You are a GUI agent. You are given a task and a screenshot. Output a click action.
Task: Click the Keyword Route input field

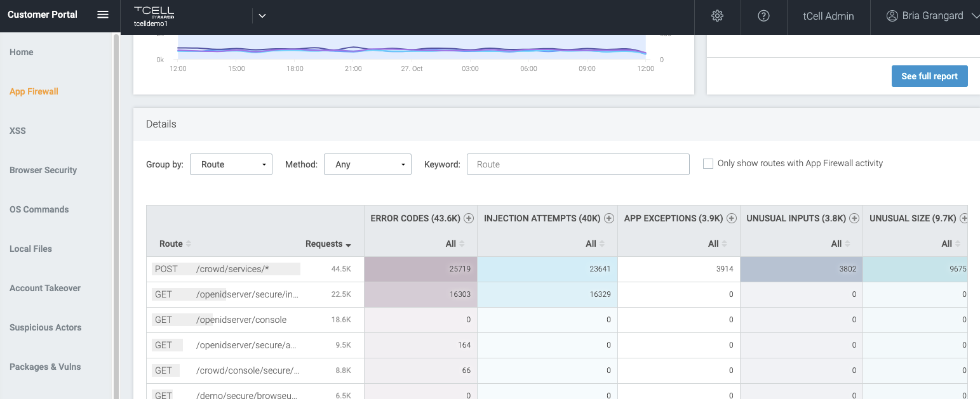coord(578,164)
